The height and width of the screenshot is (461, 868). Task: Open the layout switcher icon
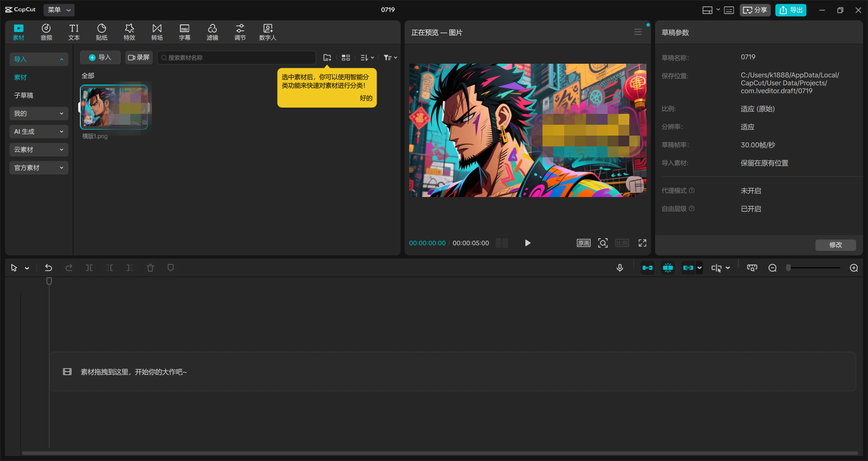point(708,10)
